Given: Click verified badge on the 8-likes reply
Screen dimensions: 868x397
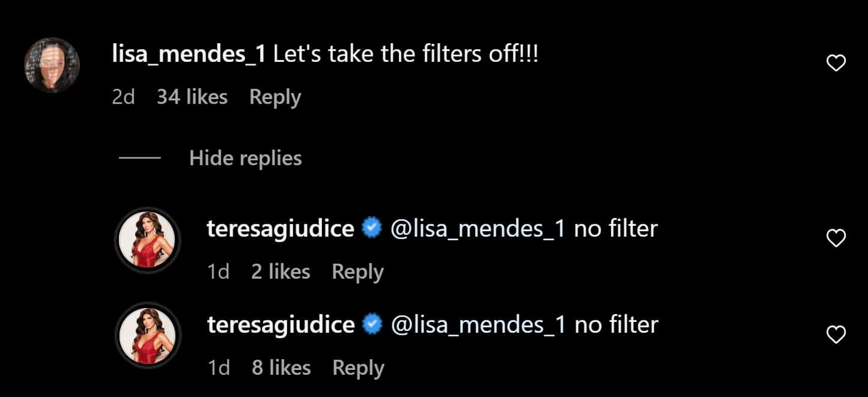Looking at the screenshot, I should click(372, 325).
